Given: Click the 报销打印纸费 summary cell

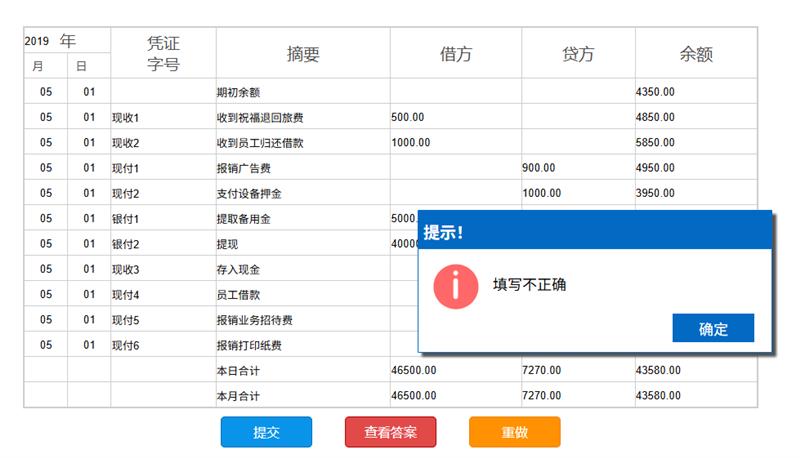Looking at the screenshot, I should click(303, 346).
